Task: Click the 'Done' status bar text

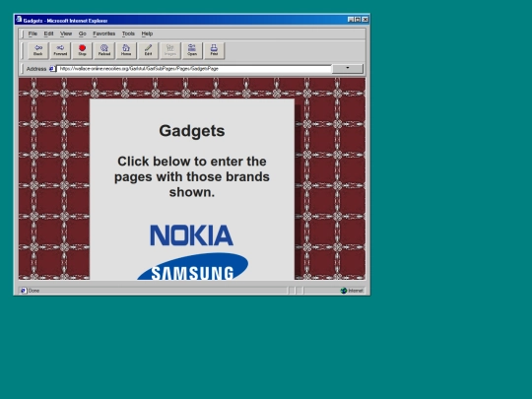Action: [x=33, y=291]
